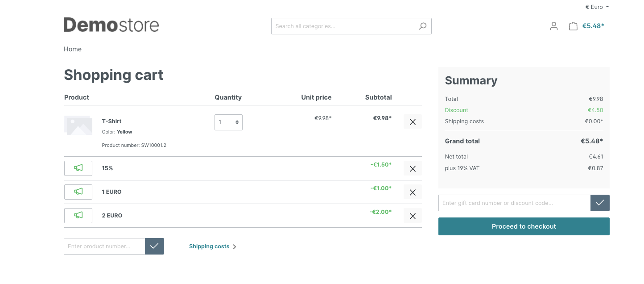Click Proceed to checkout button
Screen dimensions: 644x284
click(524, 226)
